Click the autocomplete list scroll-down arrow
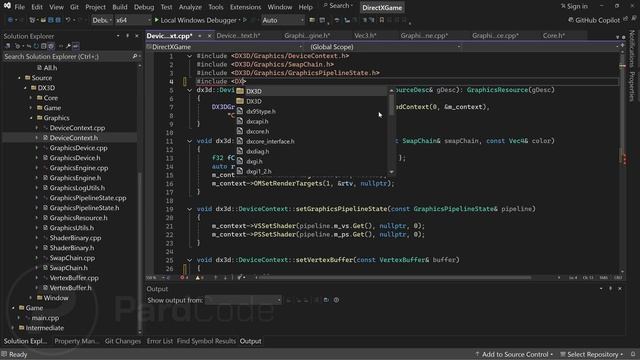Viewport: 640px width, 360px height. [x=391, y=172]
